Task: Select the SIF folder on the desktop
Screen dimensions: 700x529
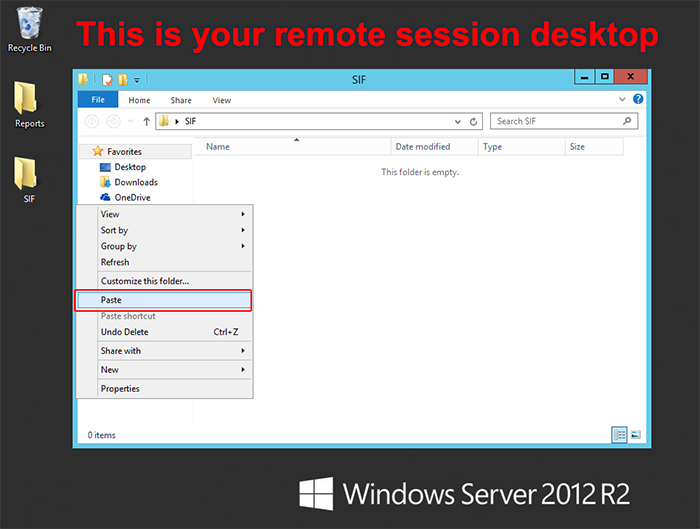Action: coord(29,174)
